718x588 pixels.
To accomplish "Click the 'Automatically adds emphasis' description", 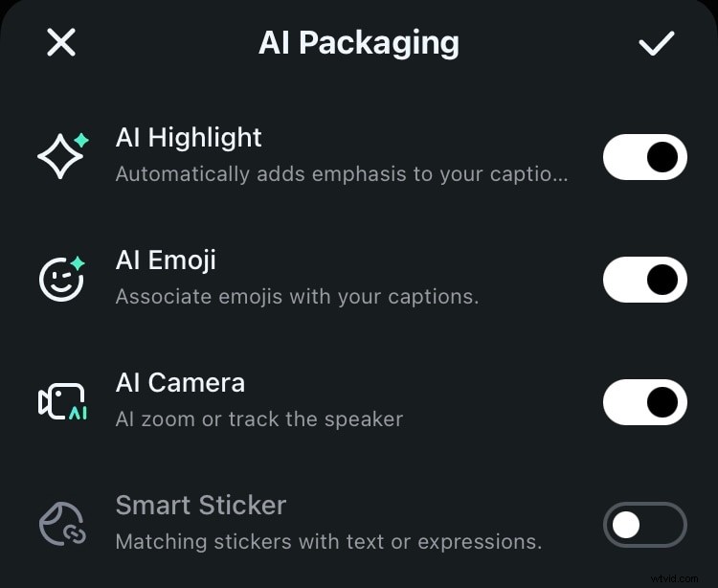I will [342, 174].
